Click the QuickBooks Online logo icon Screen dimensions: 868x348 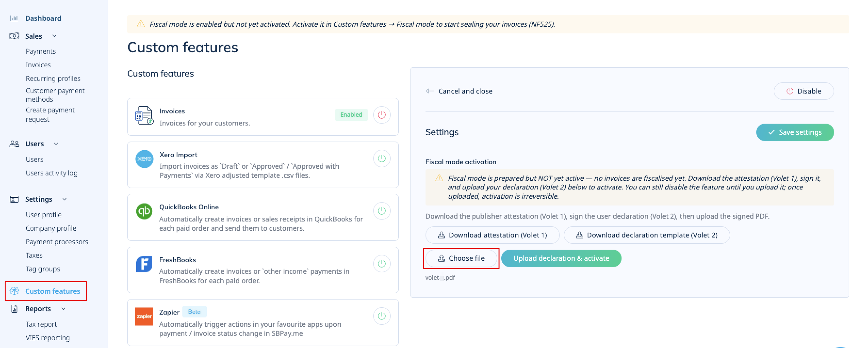coord(144,211)
